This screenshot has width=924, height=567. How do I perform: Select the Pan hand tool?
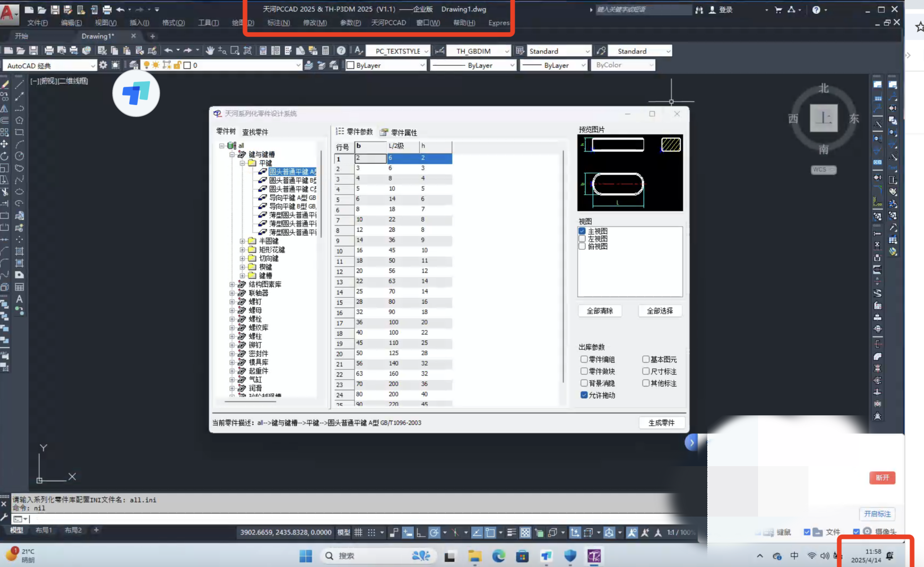point(209,50)
